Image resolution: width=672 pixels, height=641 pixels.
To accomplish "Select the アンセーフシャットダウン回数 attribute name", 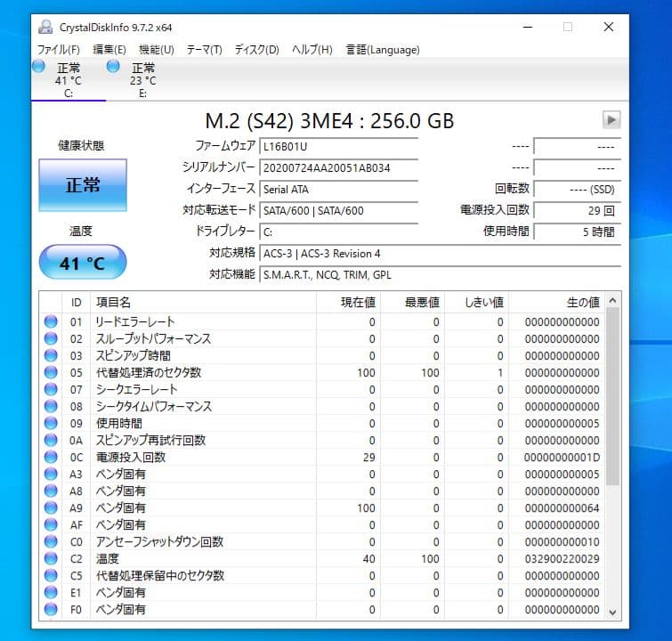I will pyautogui.click(x=159, y=542).
